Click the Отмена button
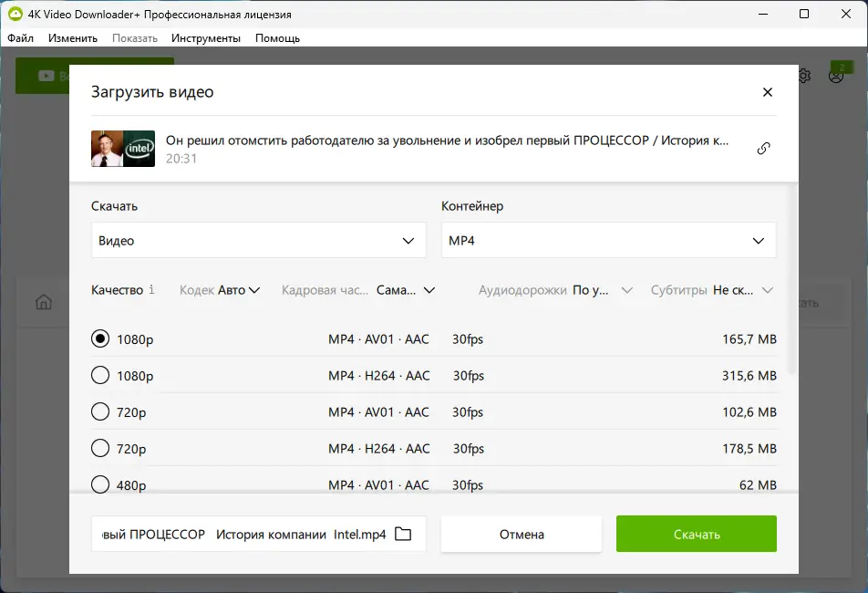 point(522,534)
